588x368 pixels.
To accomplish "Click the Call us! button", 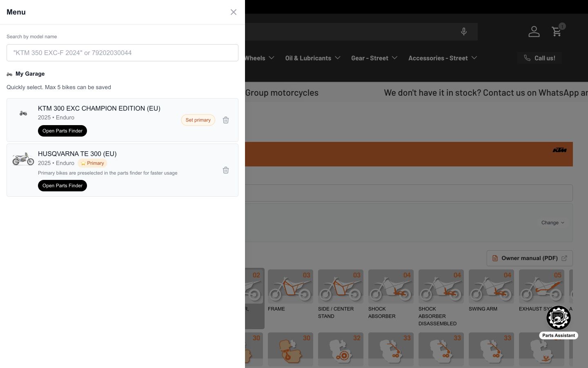I will 539,58.
